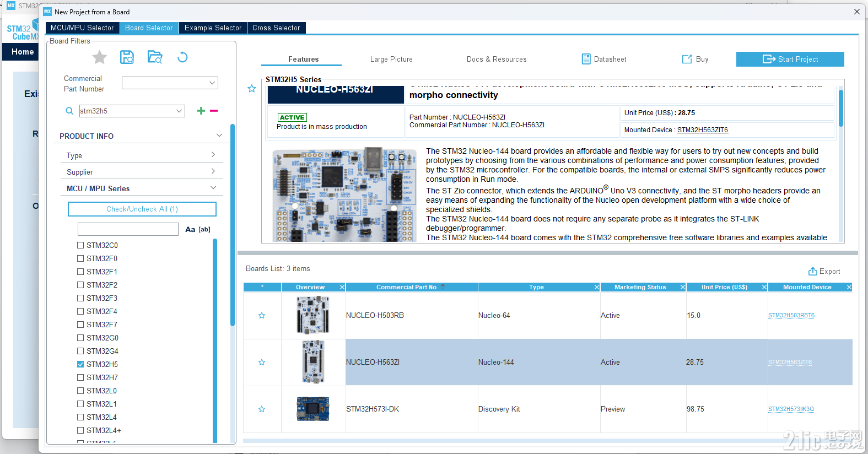Close the Overview column with its X
Screen dimensions: 868x454
[x=342, y=287]
